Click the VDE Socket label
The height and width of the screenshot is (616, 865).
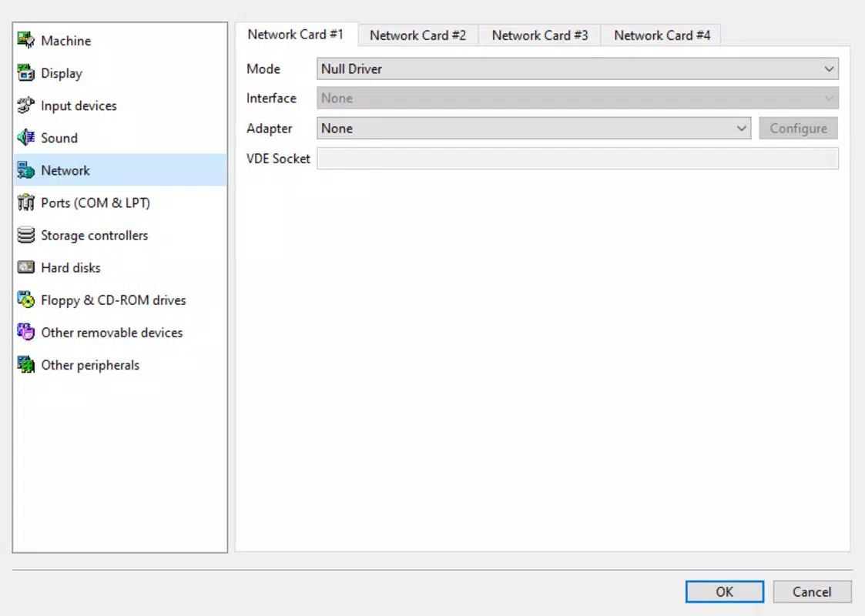(278, 159)
